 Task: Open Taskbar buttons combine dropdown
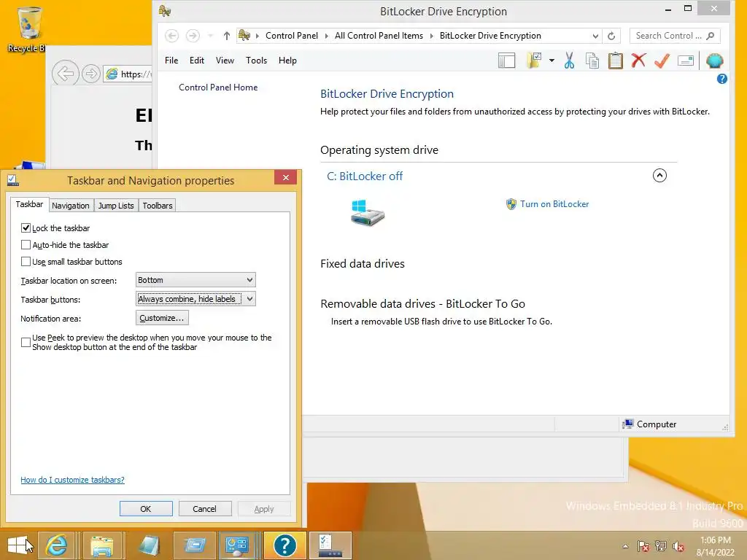point(196,299)
